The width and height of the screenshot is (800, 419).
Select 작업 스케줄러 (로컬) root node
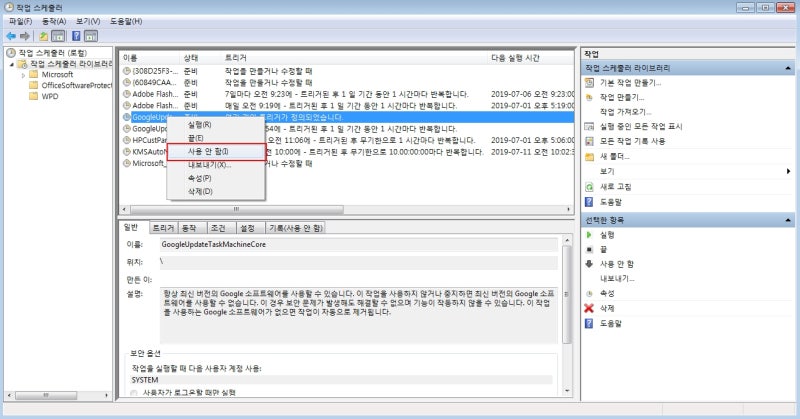53,53
